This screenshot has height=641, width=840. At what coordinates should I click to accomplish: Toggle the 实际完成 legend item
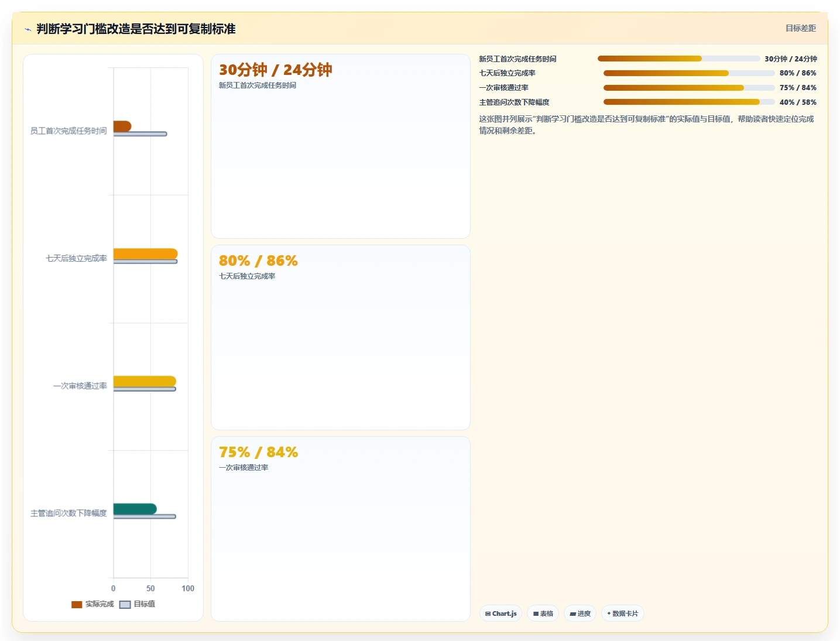tap(92, 604)
